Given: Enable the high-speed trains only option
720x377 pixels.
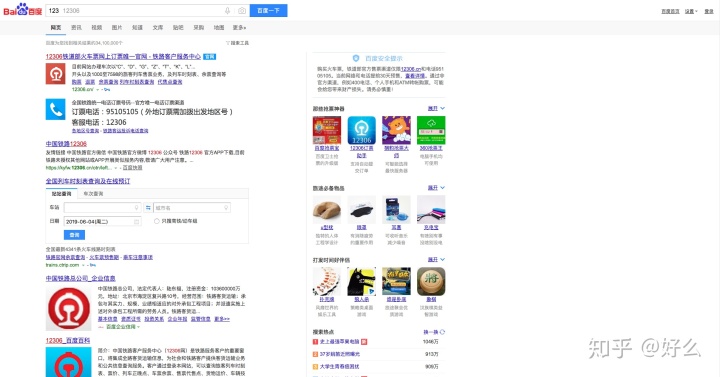Looking at the screenshot, I should pyautogui.click(x=157, y=221).
